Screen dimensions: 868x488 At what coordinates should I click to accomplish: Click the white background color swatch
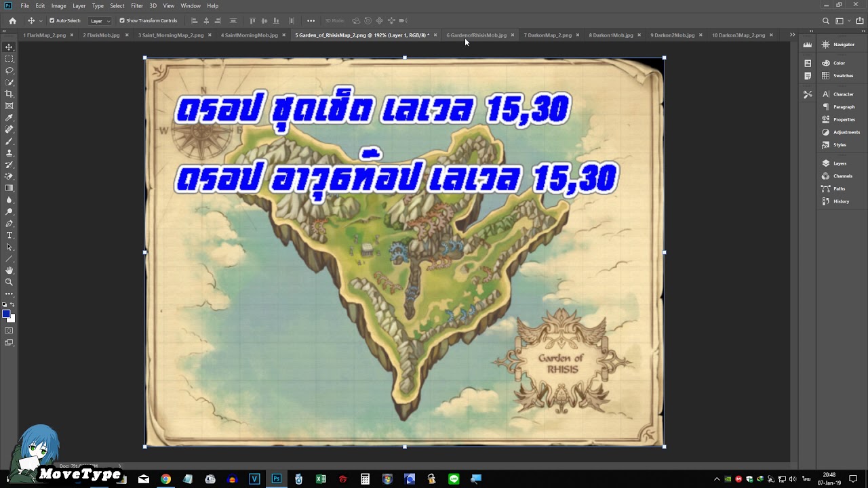(x=12, y=319)
